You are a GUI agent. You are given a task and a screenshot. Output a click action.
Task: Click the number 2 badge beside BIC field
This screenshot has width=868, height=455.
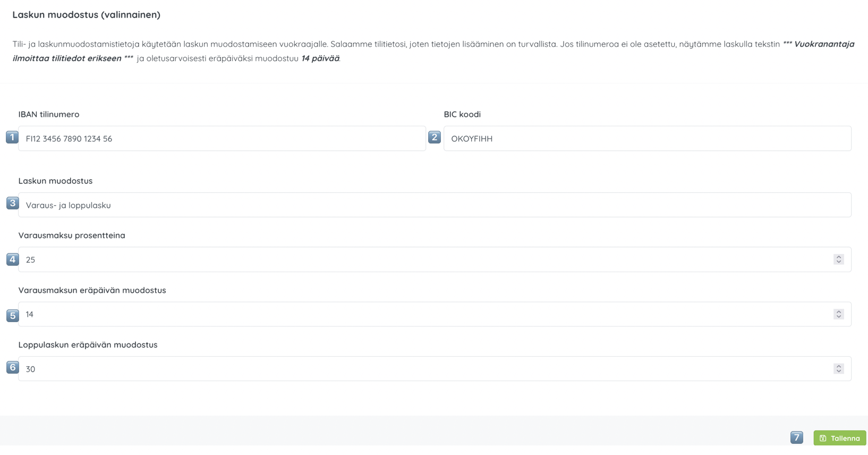pyautogui.click(x=434, y=137)
